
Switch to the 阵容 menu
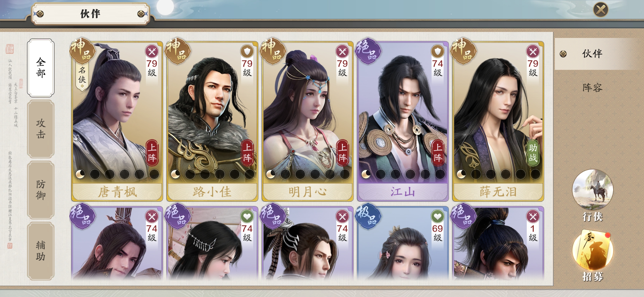[592, 88]
